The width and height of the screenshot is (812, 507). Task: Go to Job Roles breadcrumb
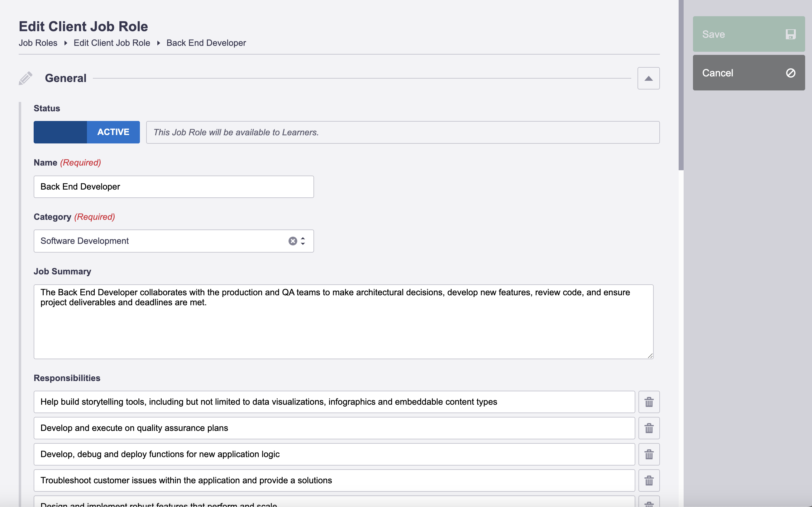click(38, 43)
